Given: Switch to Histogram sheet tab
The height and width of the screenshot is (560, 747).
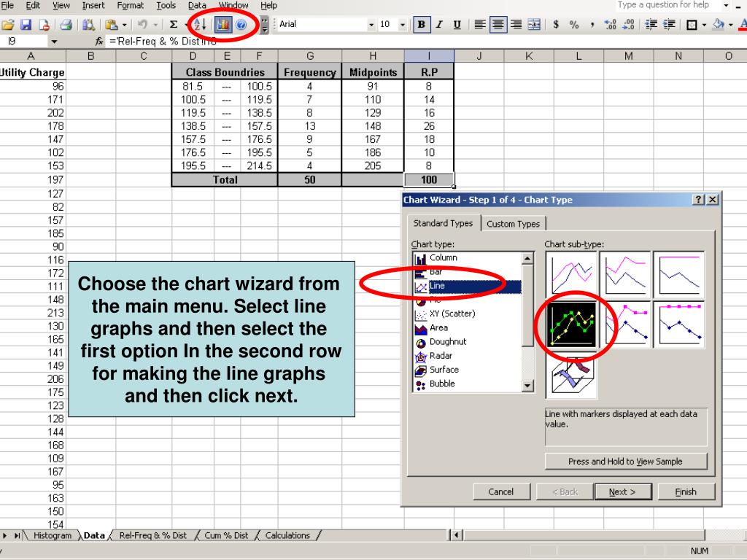Looking at the screenshot, I should point(53,535).
